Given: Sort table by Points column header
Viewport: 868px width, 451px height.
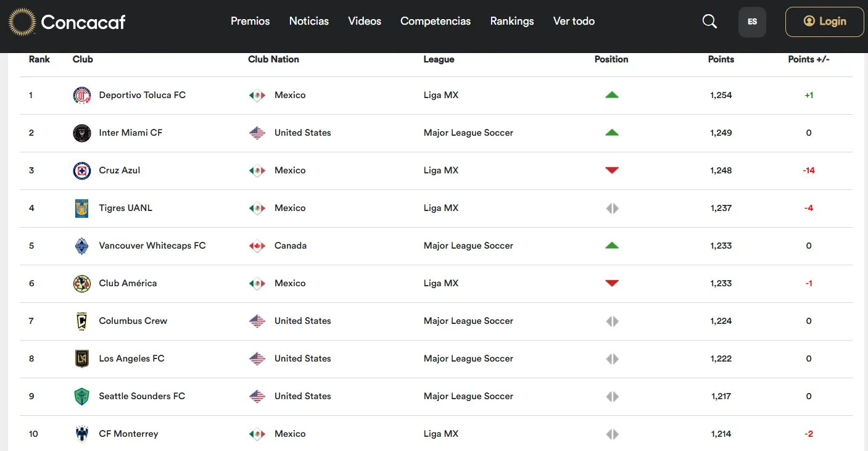Looking at the screenshot, I should (721, 59).
